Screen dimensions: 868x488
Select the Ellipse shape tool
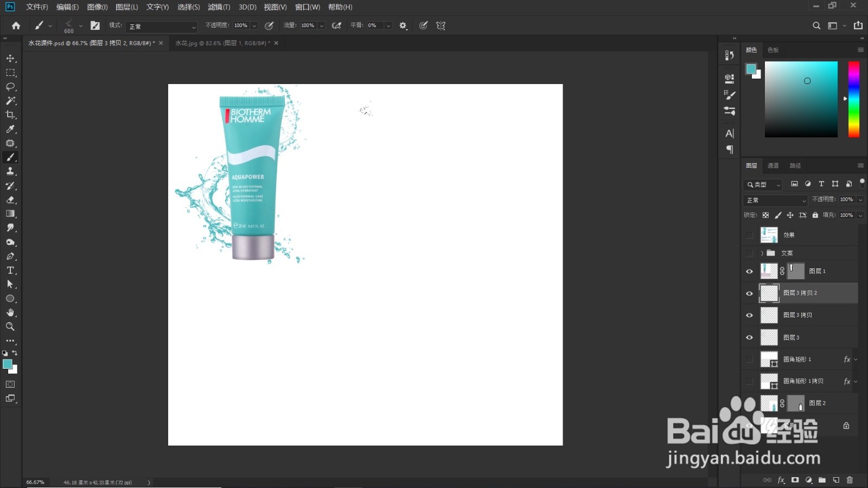pos(10,299)
